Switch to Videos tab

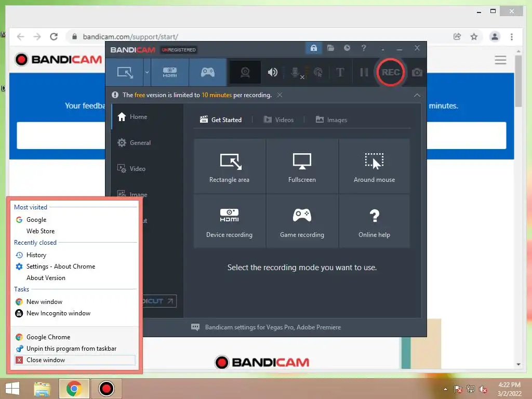[278, 120]
